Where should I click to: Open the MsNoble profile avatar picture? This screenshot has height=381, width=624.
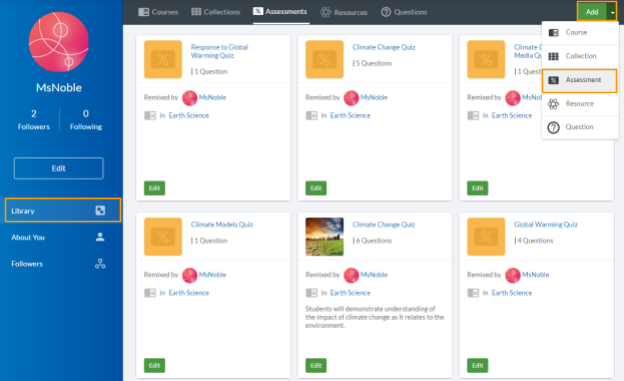(x=59, y=42)
